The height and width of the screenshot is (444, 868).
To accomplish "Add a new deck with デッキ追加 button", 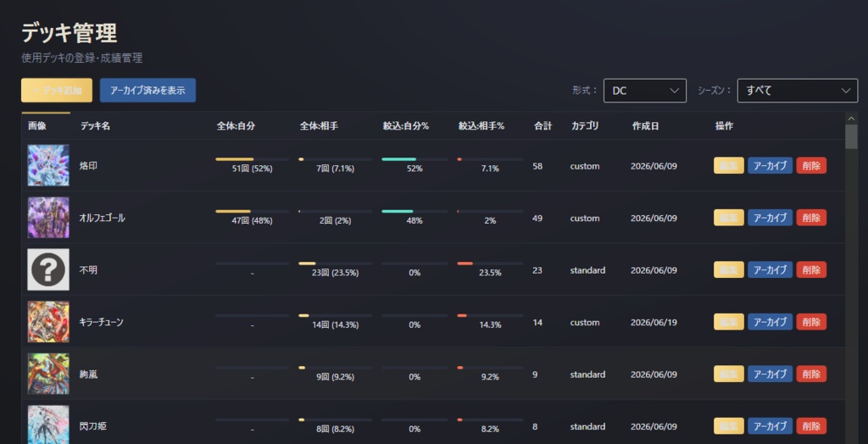I will pyautogui.click(x=57, y=90).
